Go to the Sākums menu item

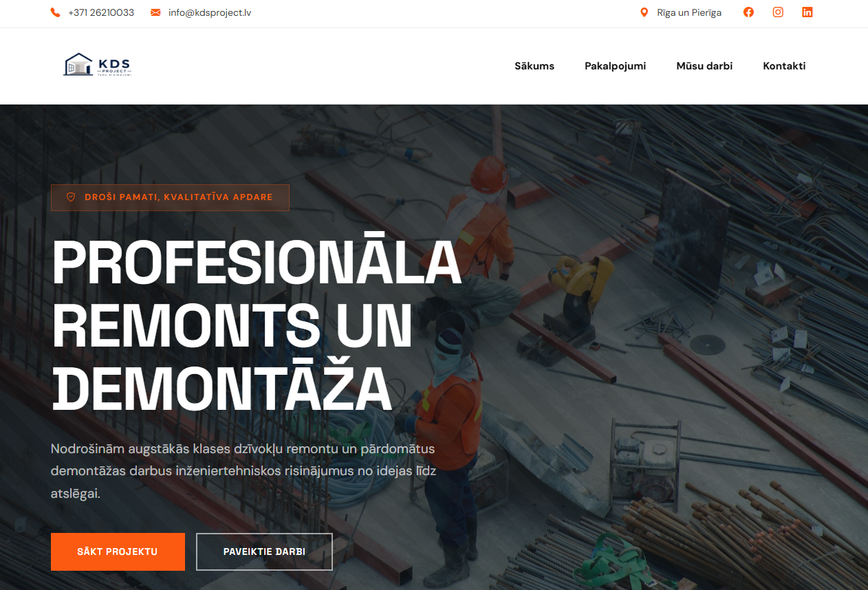(x=534, y=66)
